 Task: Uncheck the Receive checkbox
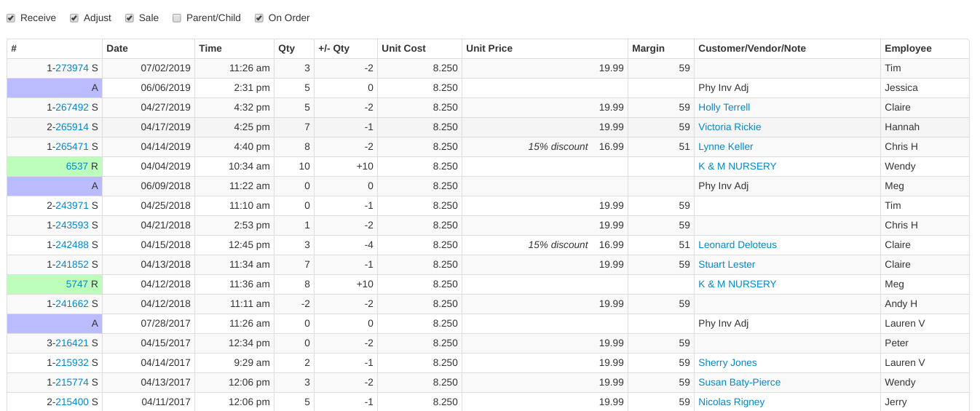coord(11,18)
